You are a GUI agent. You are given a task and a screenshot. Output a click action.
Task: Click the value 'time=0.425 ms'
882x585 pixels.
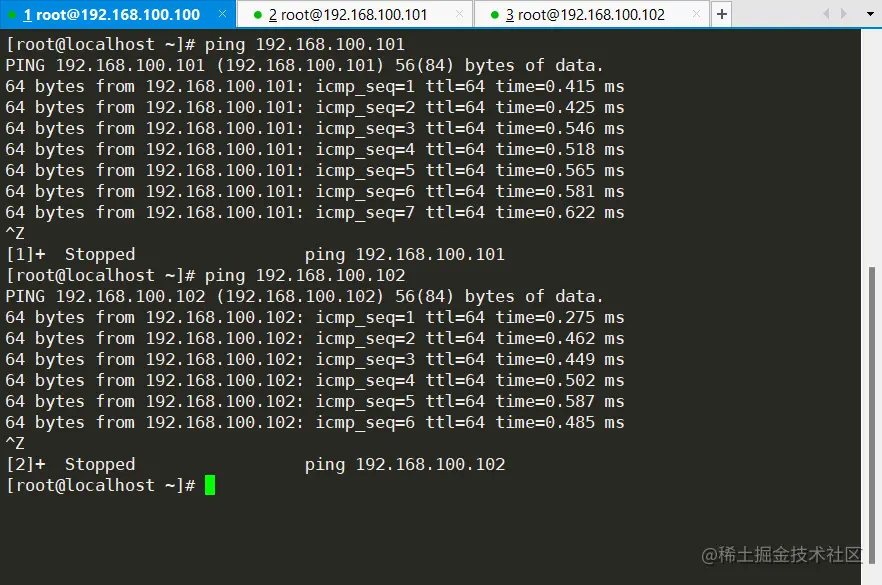[560, 107]
